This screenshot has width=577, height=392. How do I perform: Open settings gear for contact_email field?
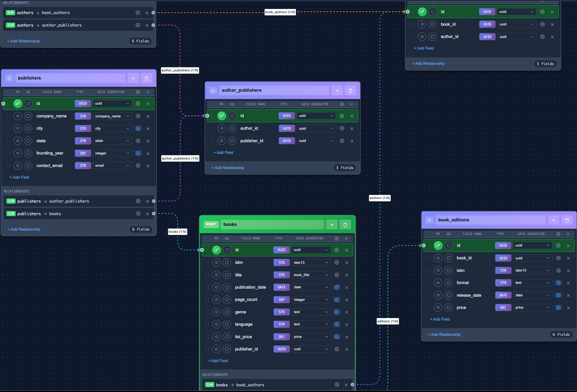tap(138, 166)
